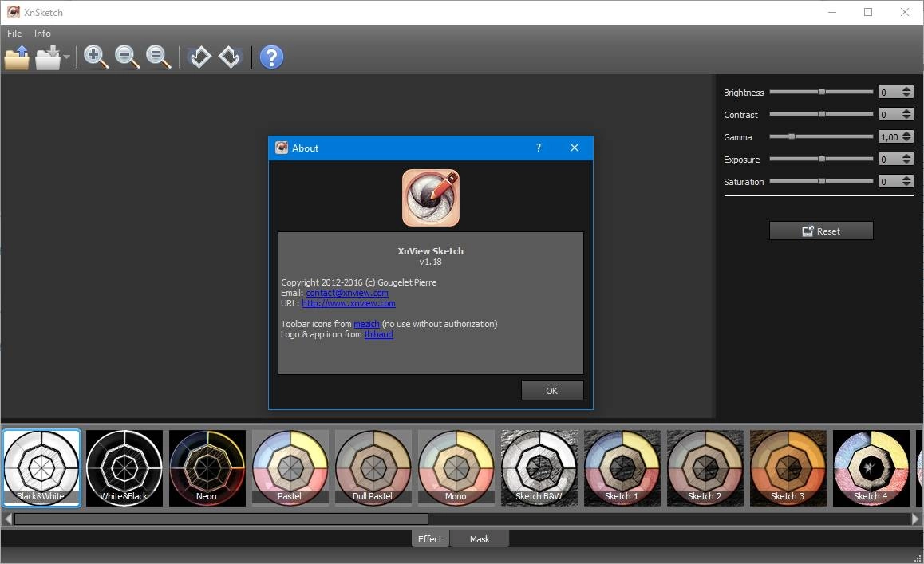This screenshot has height=564, width=924.
Task: Click the 'v1.18' version text
Action: pos(430,262)
